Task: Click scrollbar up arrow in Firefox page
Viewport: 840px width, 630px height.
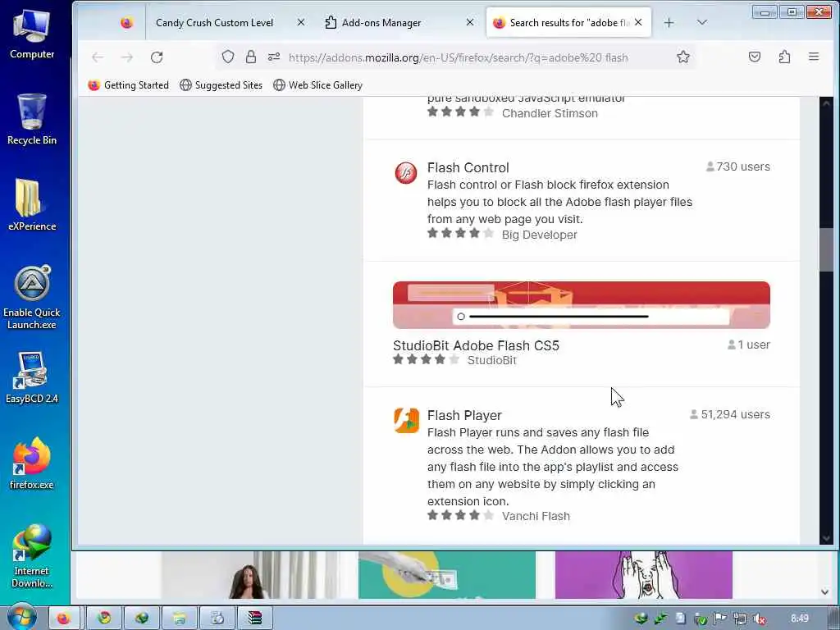Action: pos(827,103)
